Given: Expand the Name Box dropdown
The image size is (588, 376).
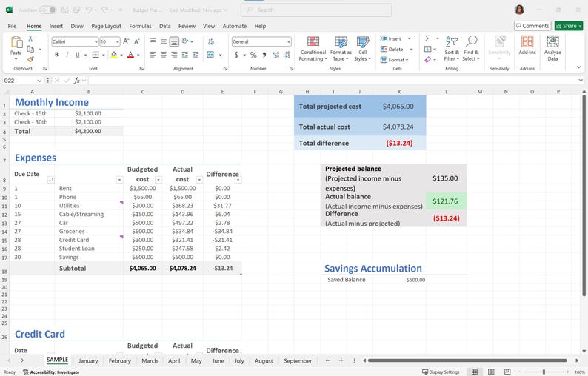Looking at the screenshot, I should [x=39, y=81].
